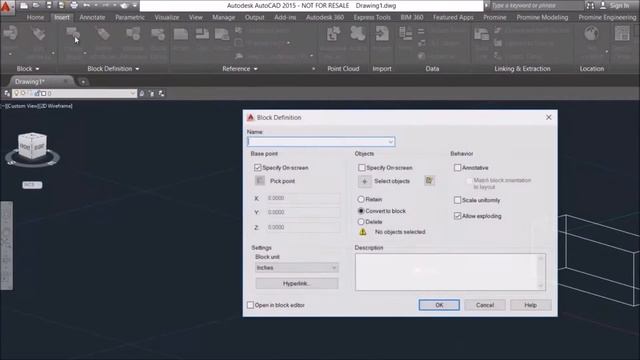The image size is (640, 360).
Task: Select the Drawing1 document tab
Action: [41, 82]
